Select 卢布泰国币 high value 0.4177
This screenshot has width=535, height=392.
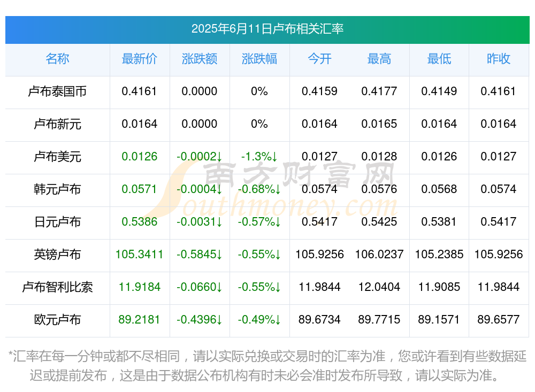coord(379,91)
